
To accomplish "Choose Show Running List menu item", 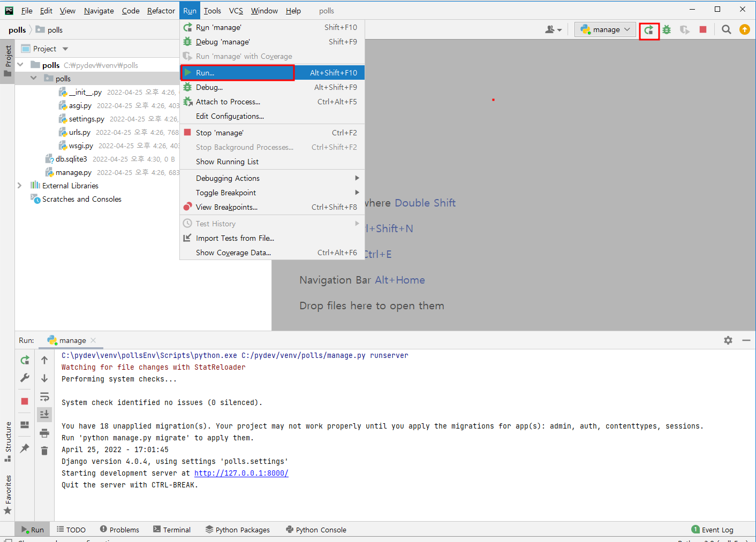I will pos(272,162).
